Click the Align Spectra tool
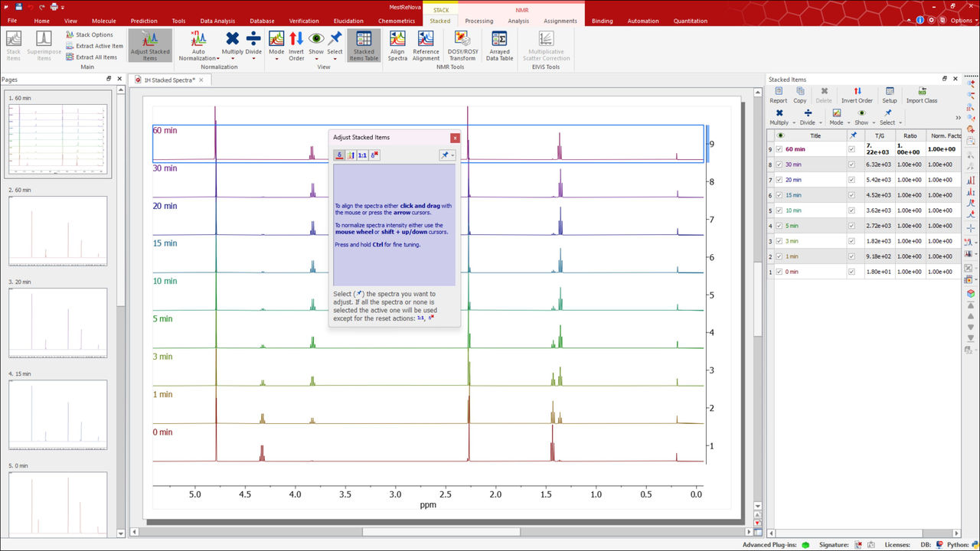This screenshot has height=551, width=980. click(x=397, y=45)
